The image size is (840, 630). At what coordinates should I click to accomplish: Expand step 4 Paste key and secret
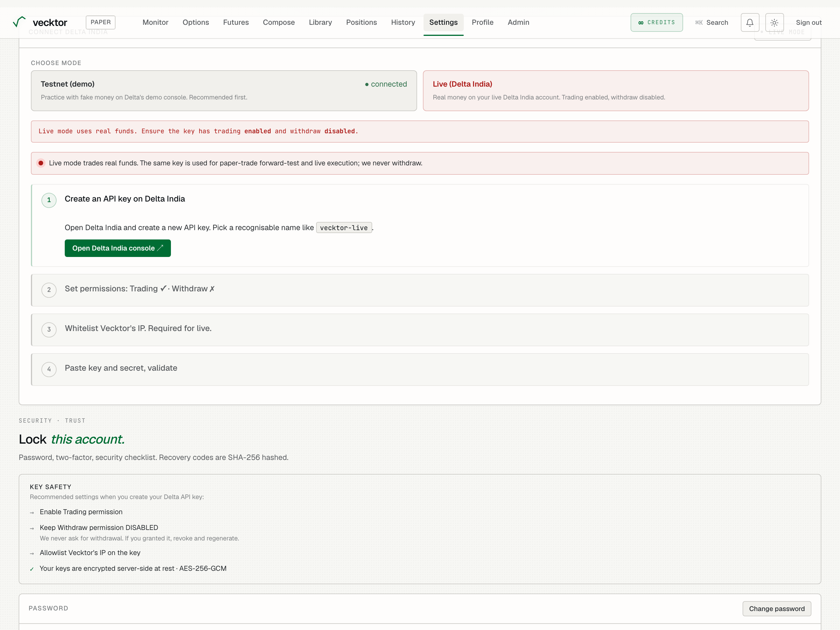tap(420, 370)
